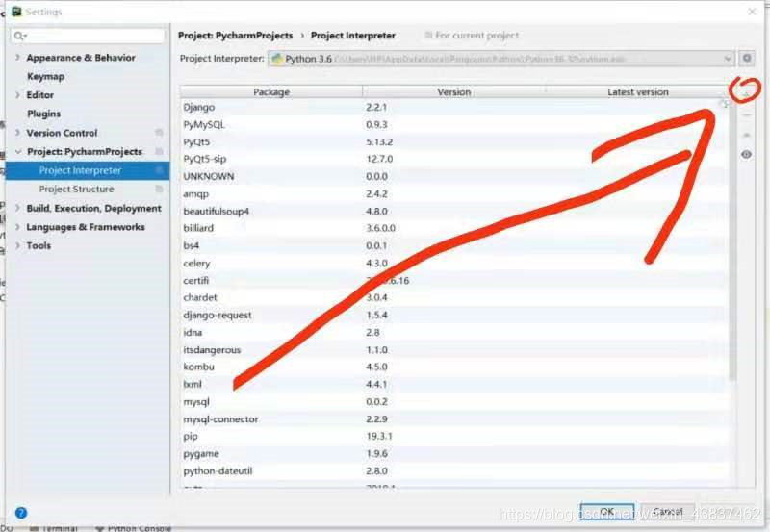The width and height of the screenshot is (770, 532).
Task: Select the idna package row
Action: point(454,332)
